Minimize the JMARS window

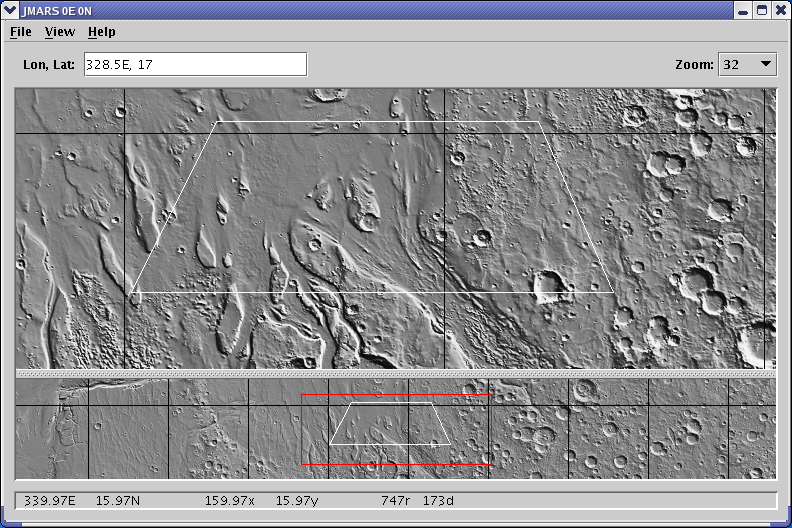click(743, 11)
